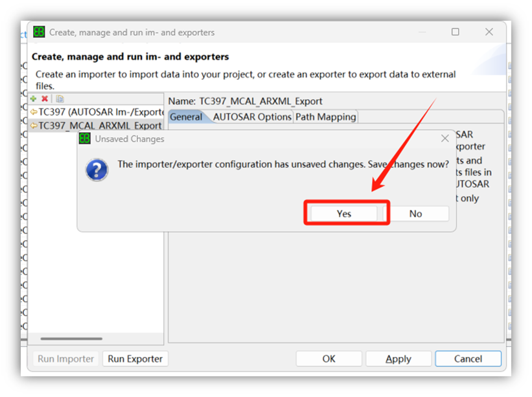Click the arrow icon beside TC397 (AUTOSAR Im-/Exporter)
This screenshot has height=397, width=532.
pos(34,111)
